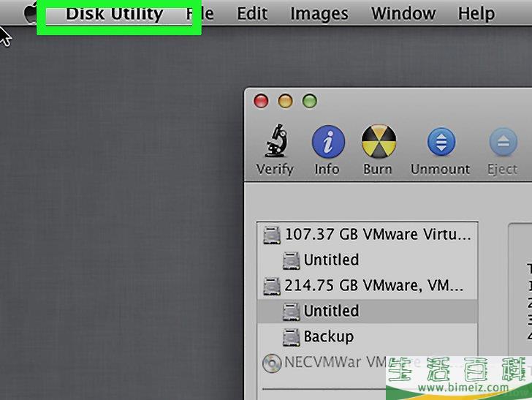The height and width of the screenshot is (400, 532).
Task: Open the Images menu
Action: [x=319, y=15]
